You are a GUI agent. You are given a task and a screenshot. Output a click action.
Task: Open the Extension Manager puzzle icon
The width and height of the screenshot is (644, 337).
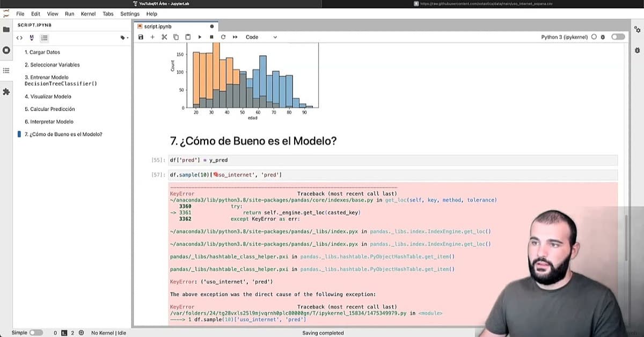[x=6, y=92]
